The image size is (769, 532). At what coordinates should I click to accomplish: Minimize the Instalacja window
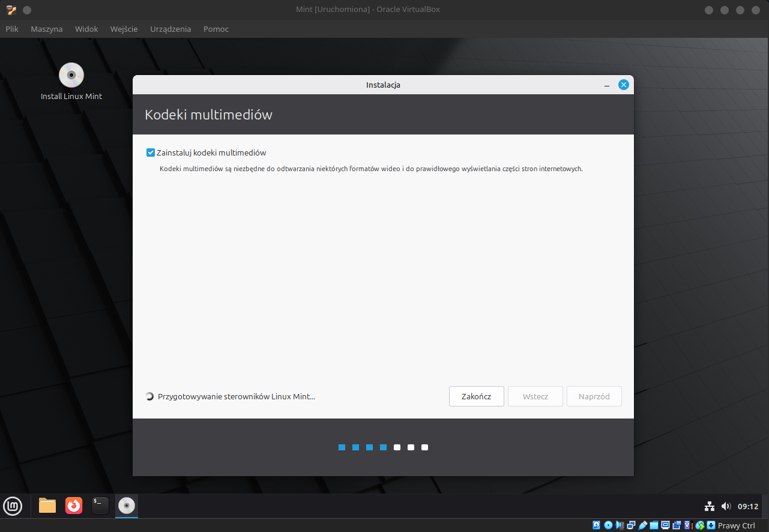tap(608, 85)
